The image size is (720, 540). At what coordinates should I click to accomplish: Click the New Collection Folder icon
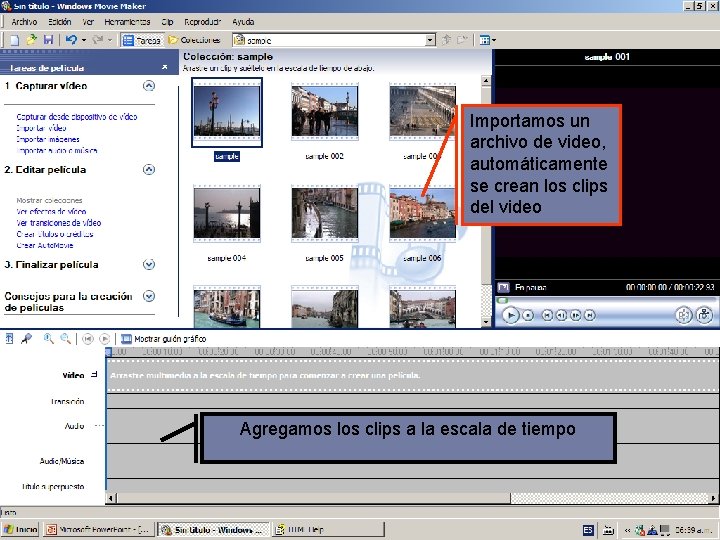click(x=462, y=40)
